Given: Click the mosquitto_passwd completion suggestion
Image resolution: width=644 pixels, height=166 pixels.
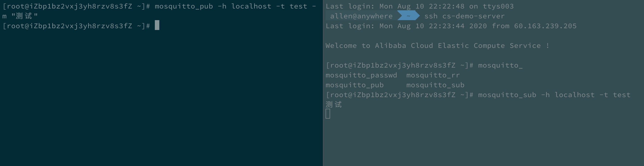Looking at the screenshot, I should (361, 75).
